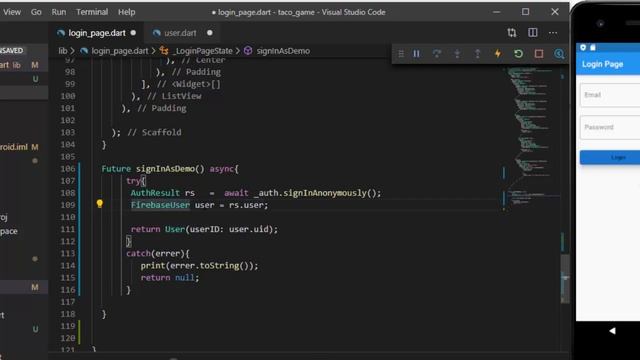
Task: Open the Dart DevTools widget inspector icon
Action: click(x=559, y=53)
